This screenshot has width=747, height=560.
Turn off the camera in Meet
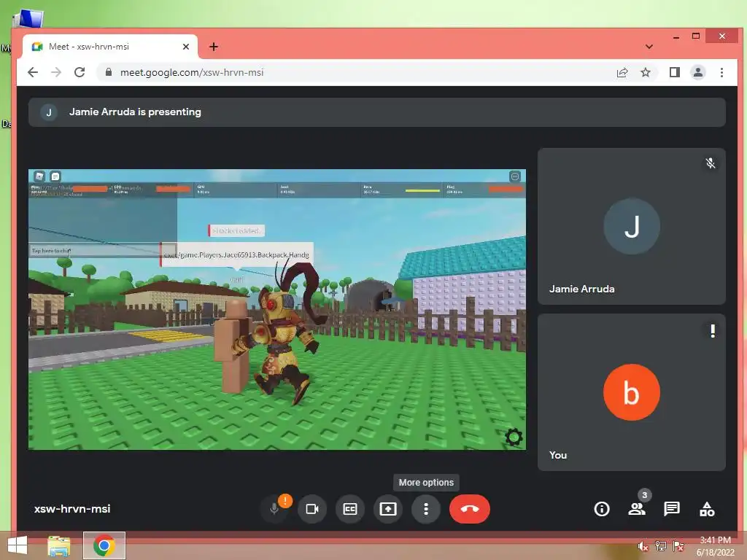point(312,509)
